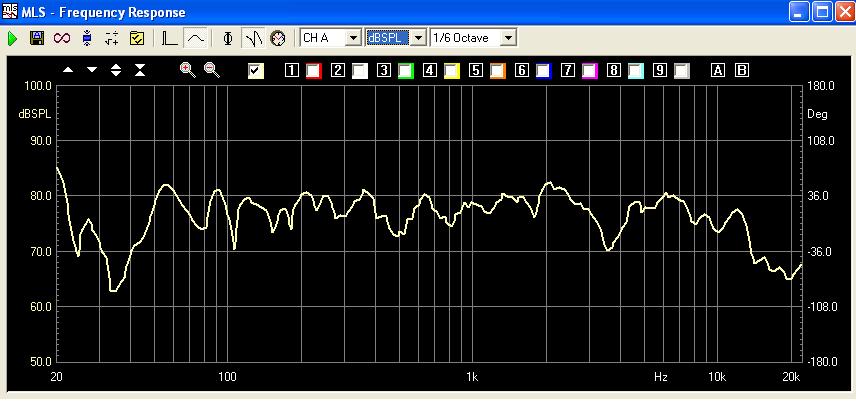Start measurement with the green play icon

click(12, 38)
